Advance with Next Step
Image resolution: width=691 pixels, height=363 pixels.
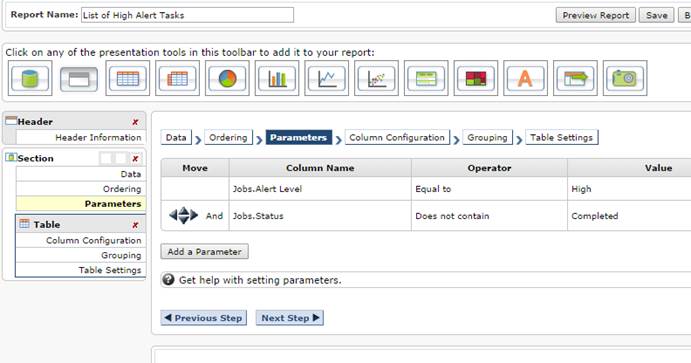coord(290,318)
